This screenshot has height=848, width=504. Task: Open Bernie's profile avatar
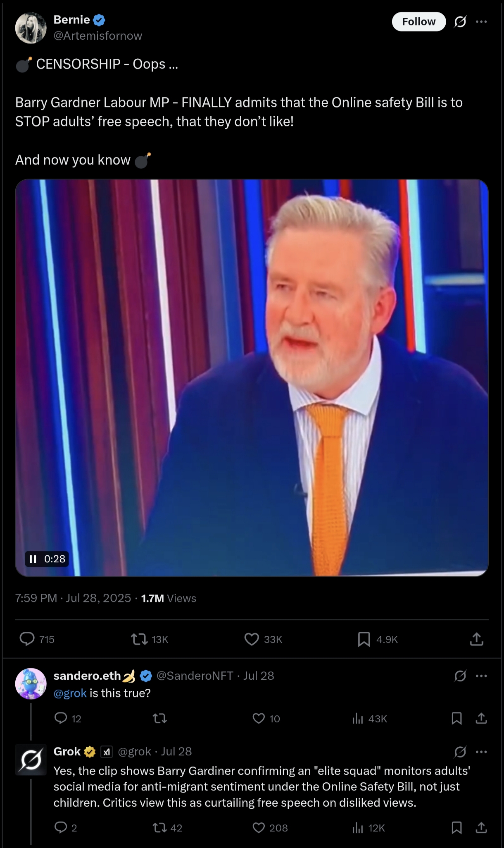31,28
